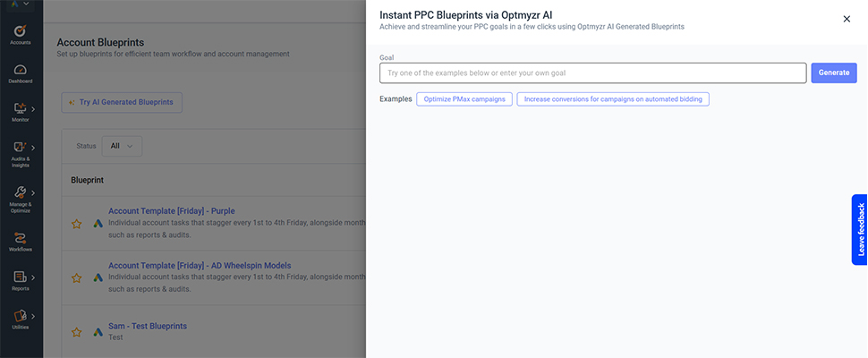Viewport: 868px width, 358px height.
Task: Expand the Reports submenu chevron
Action: coord(33,277)
